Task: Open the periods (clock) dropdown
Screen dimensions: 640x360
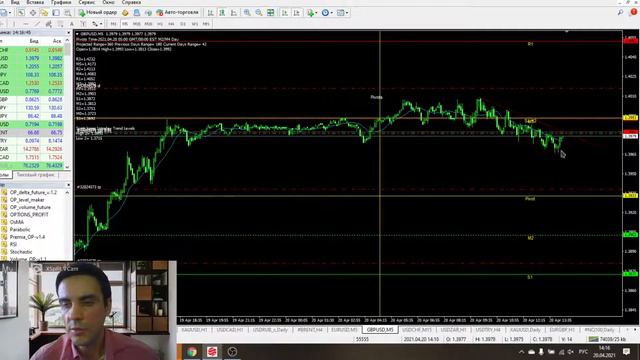Action: tap(327, 13)
